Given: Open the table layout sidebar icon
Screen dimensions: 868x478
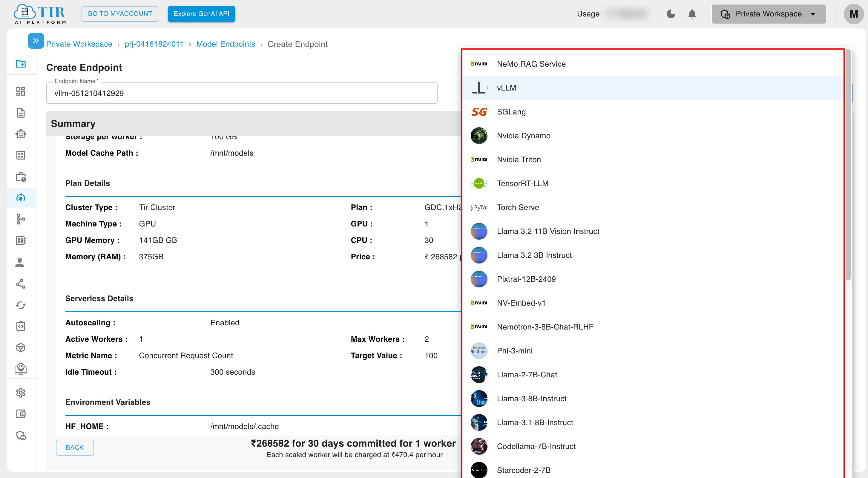Looking at the screenshot, I should [21, 155].
